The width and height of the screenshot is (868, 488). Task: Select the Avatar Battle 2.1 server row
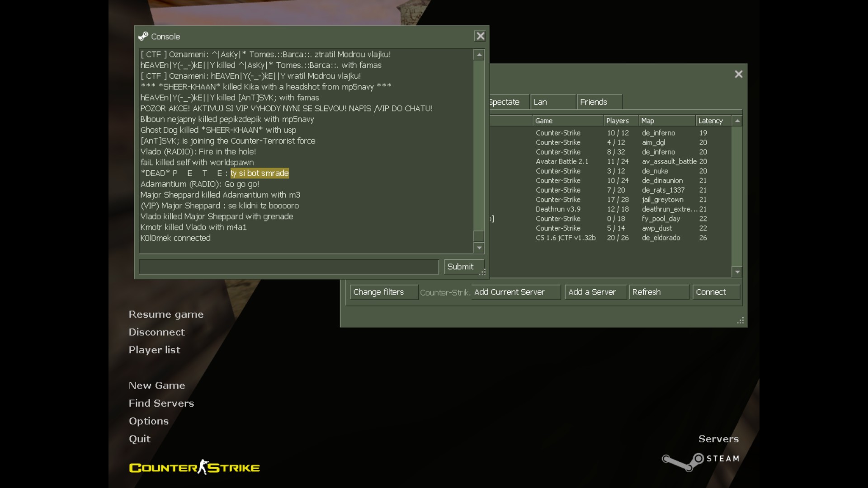[610, 161]
